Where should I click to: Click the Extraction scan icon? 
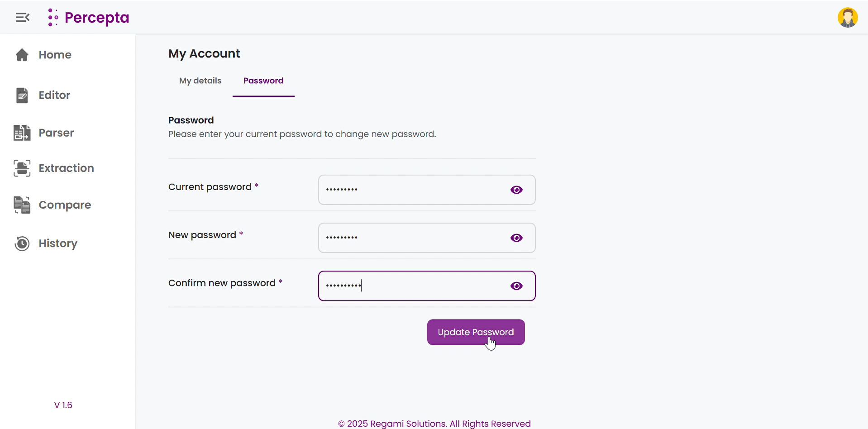click(22, 168)
